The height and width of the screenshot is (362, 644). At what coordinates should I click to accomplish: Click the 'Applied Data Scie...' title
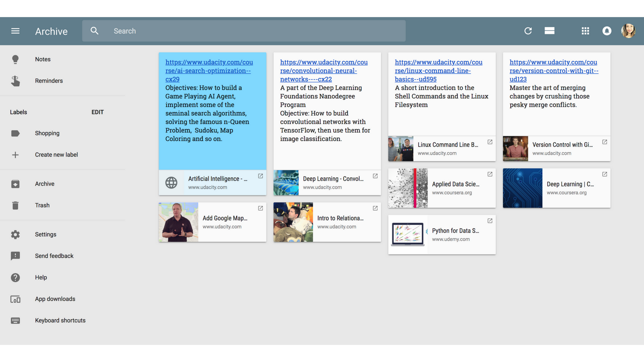[x=456, y=184]
